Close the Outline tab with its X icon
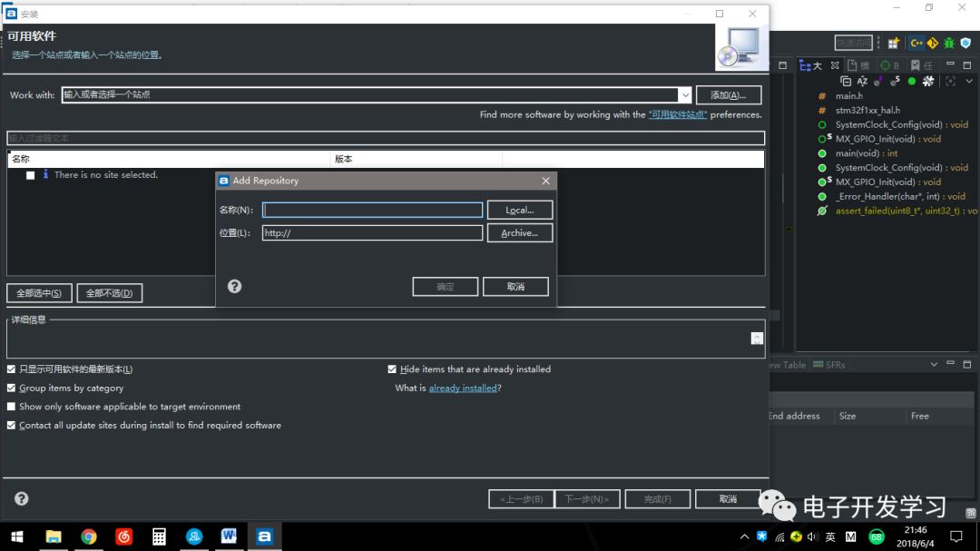980x551 pixels. [x=835, y=65]
